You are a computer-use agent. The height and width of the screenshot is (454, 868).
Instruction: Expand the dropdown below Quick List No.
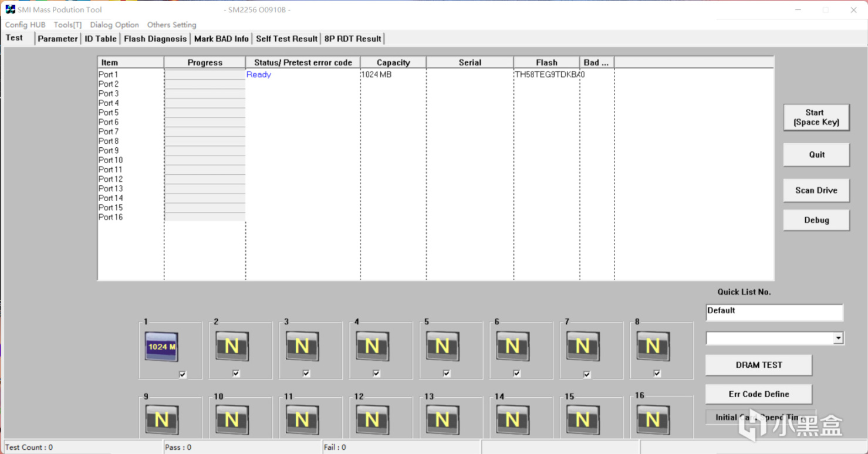pos(839,338)
